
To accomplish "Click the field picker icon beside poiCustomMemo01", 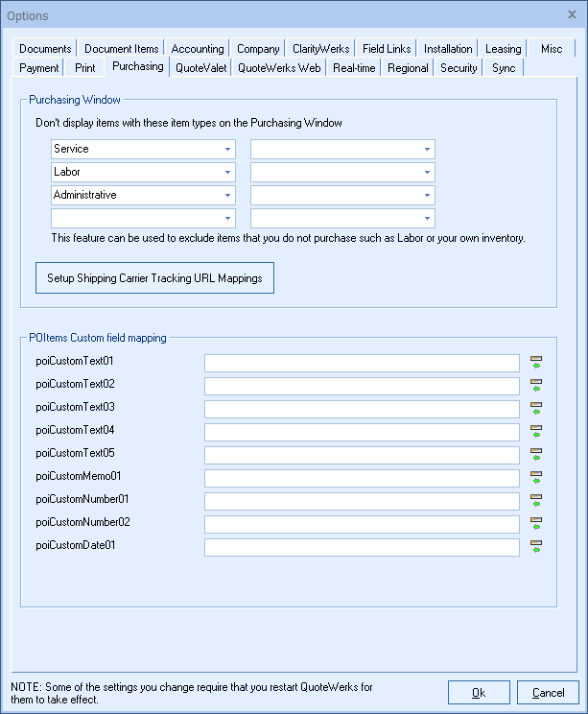I will point(536,478).
